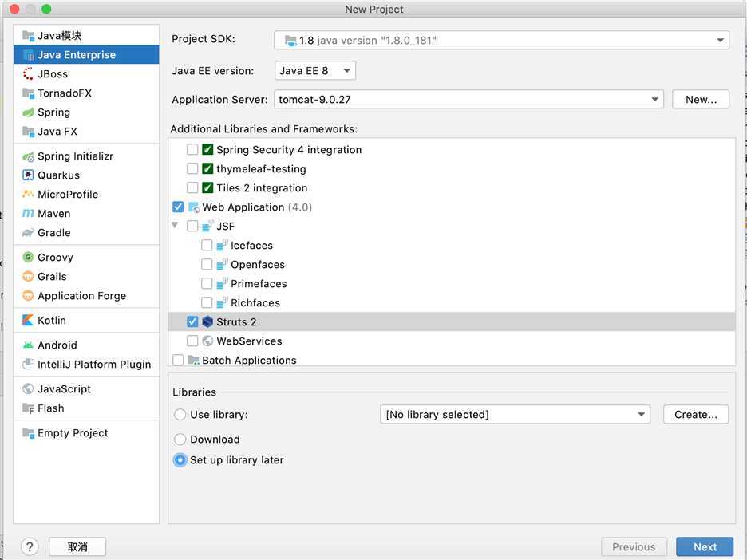The image size is (747, 560).
Task: Select Kotlin project type
Action: [86, 320]
